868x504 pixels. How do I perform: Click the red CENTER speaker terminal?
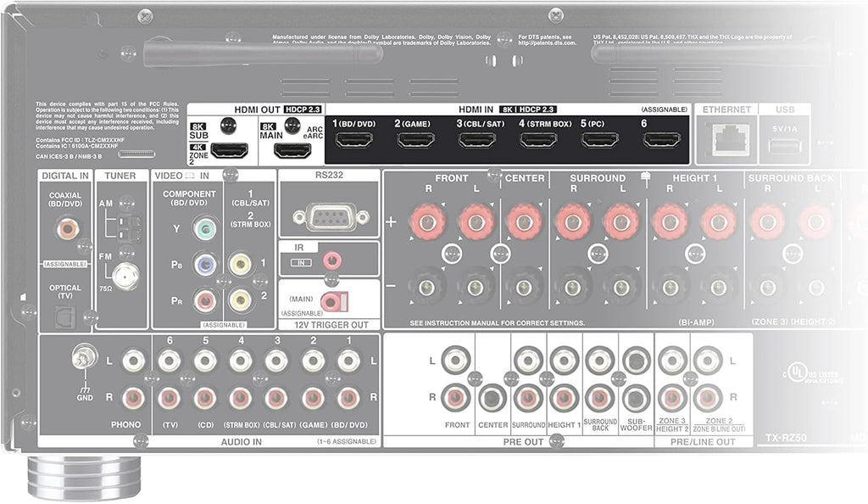tap(523, 221)
